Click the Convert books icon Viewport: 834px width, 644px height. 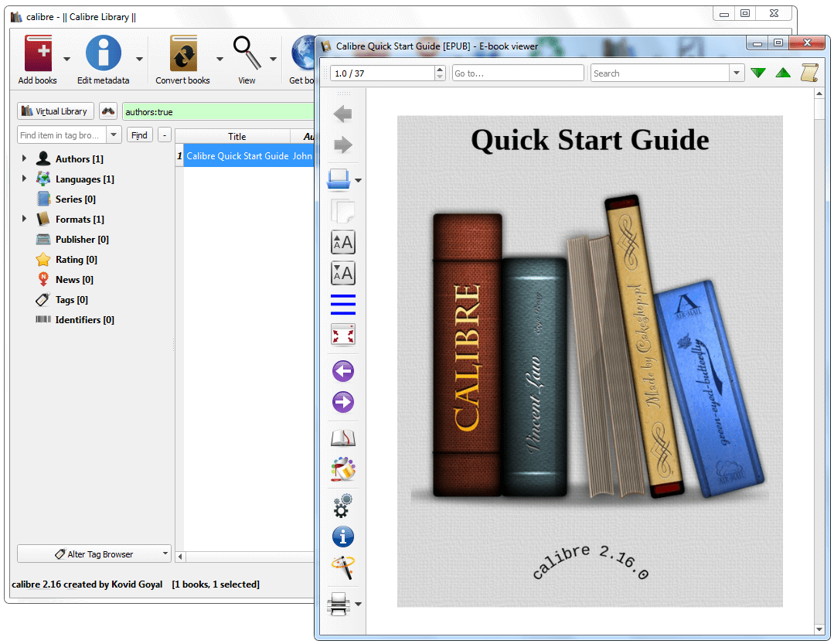pos(183,54)
